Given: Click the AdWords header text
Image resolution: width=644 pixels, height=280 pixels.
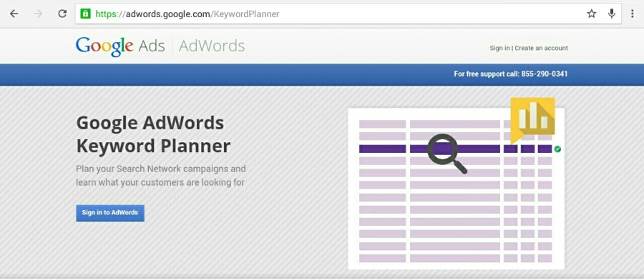Looking at the screenshot, I should (212, 46).
